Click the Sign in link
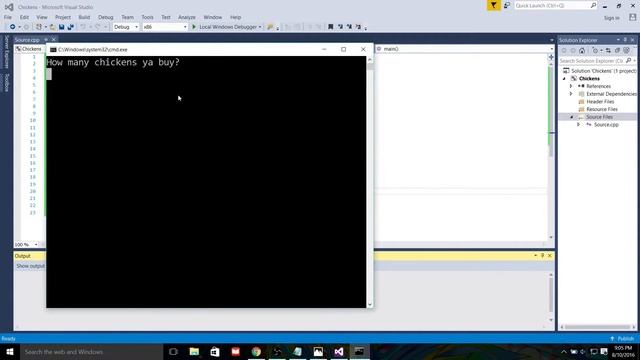The image size is (640, 360). coord(611,18)
